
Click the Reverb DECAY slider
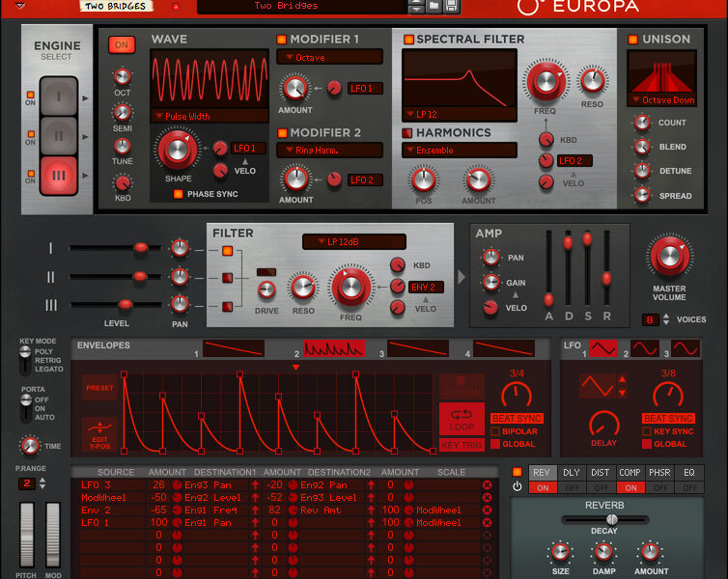pyautogui.click(x=604, y=519)
